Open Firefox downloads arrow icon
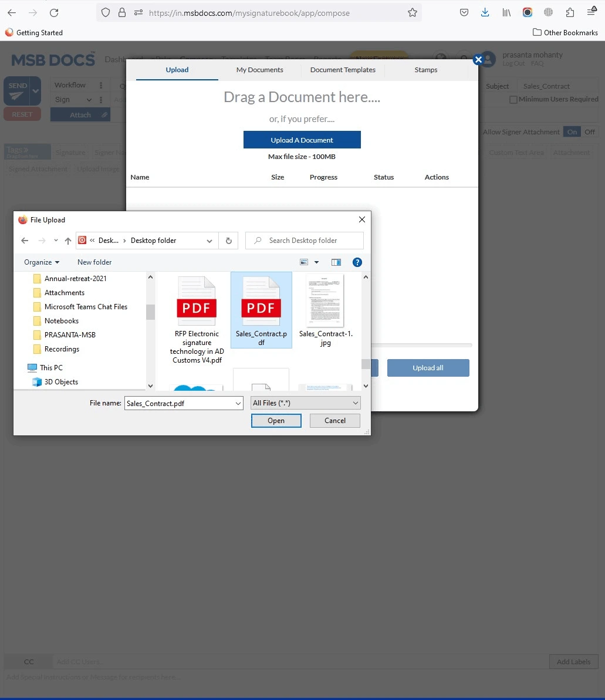This screenshot has height=700, width=605. 485,12
